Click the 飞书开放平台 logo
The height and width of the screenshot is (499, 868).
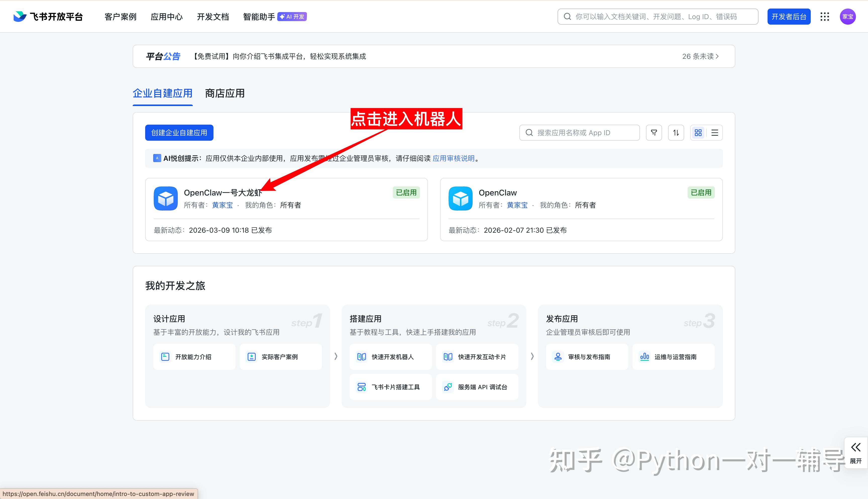coord(48,17)
